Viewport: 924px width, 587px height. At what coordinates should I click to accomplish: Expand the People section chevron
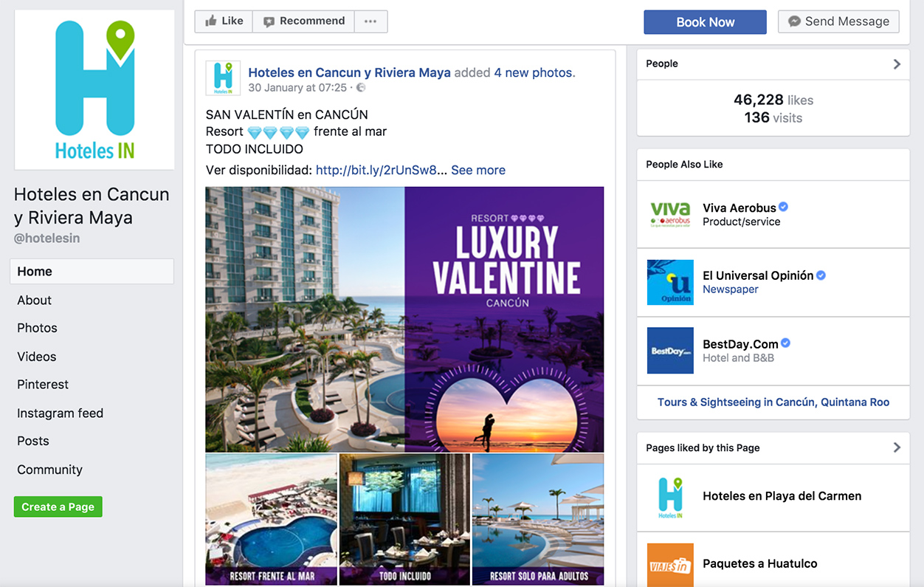(897, 64)
